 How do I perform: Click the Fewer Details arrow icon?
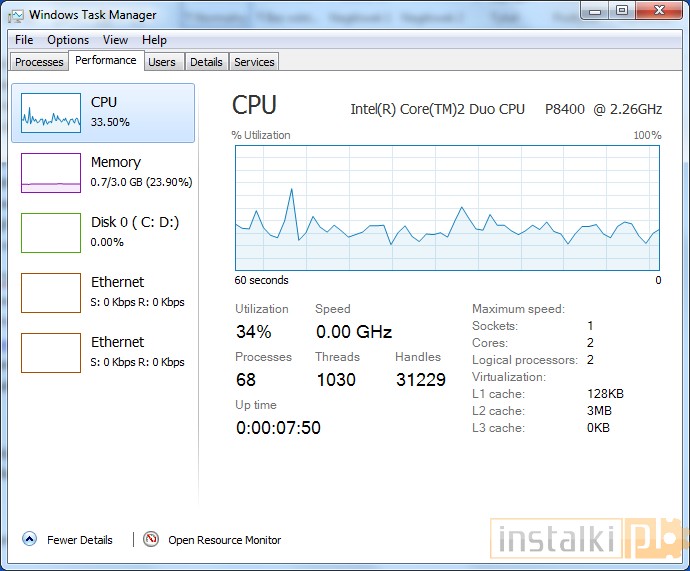pos(29,539)
